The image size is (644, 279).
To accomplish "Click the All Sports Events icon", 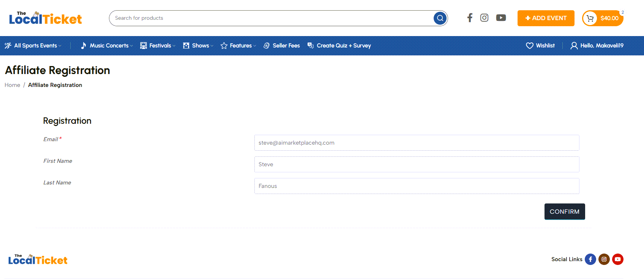I will (8, 46).
